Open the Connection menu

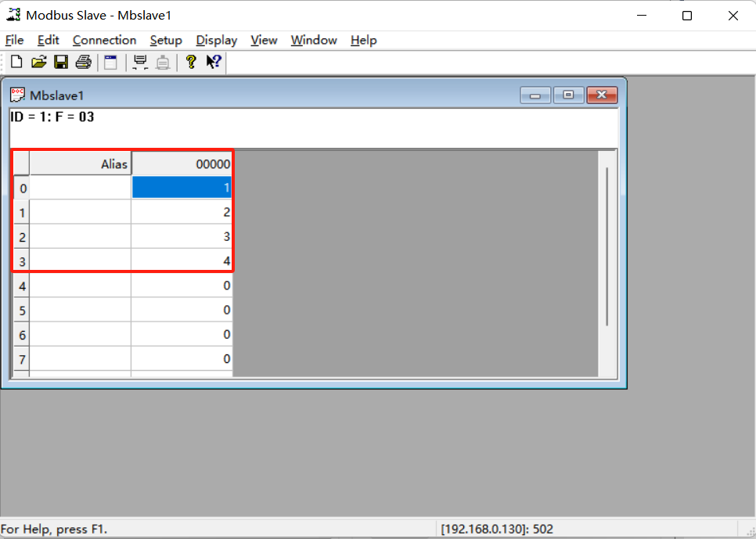coord(105,40)
